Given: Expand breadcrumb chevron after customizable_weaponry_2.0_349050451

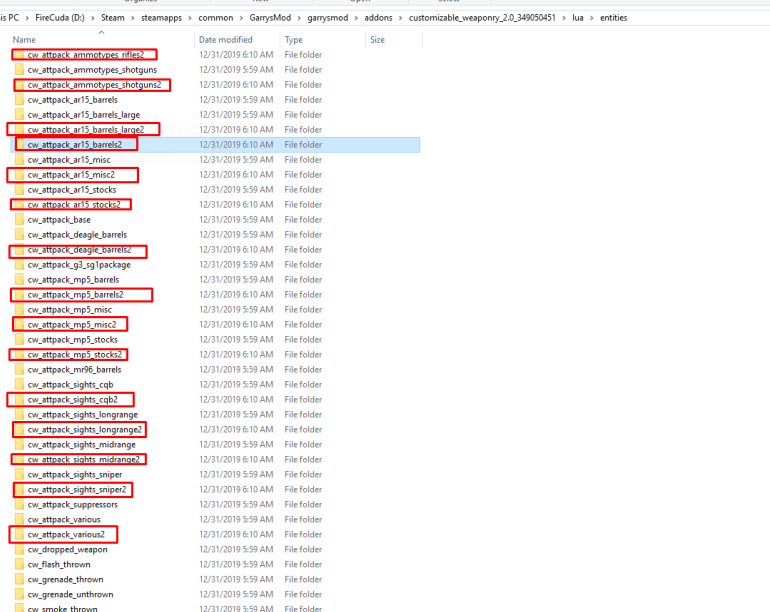Looking at the screenshot, I should coord(564,18).
